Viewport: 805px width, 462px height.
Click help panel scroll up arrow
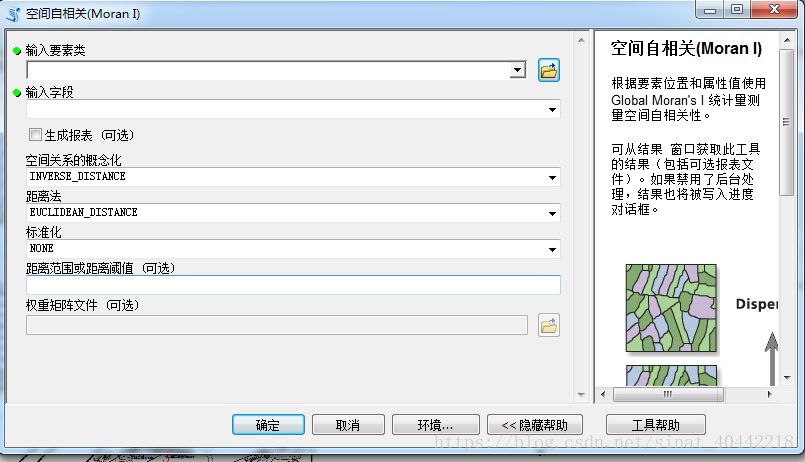787,40
